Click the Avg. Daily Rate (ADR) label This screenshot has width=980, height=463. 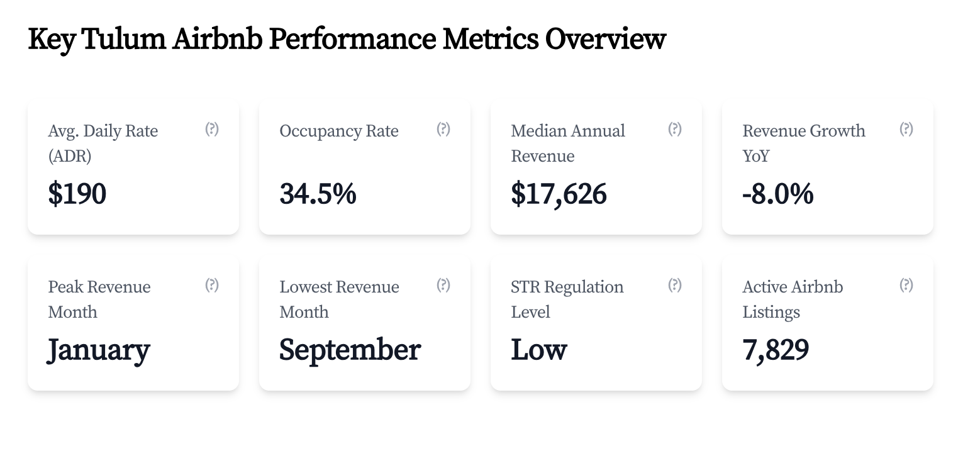click(103, 143)
